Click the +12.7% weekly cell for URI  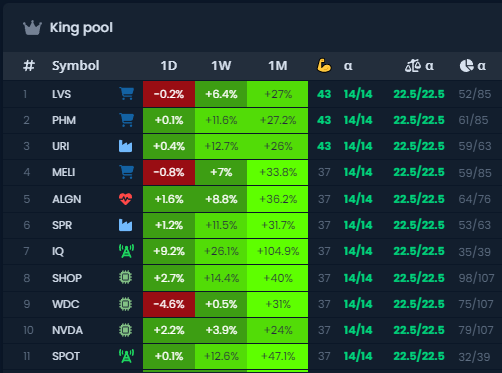[221, 146]
